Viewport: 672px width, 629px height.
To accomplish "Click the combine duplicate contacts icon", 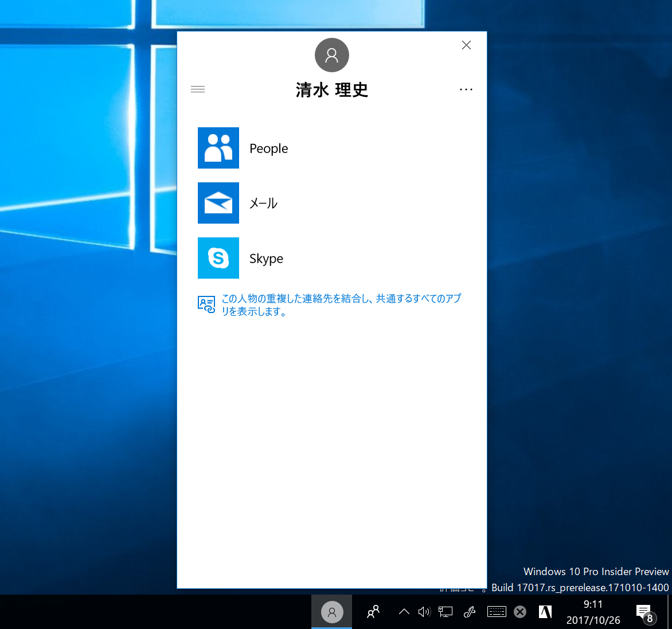I will point(206,304).
